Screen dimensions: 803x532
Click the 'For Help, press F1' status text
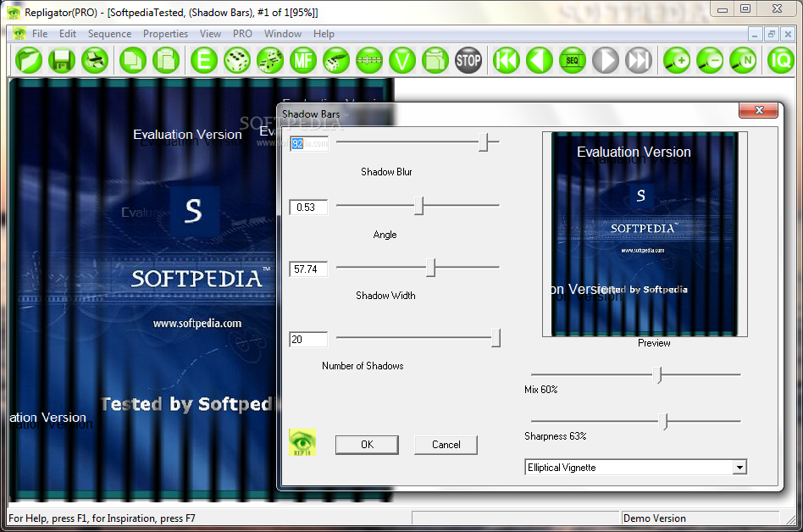coord(102,518)
